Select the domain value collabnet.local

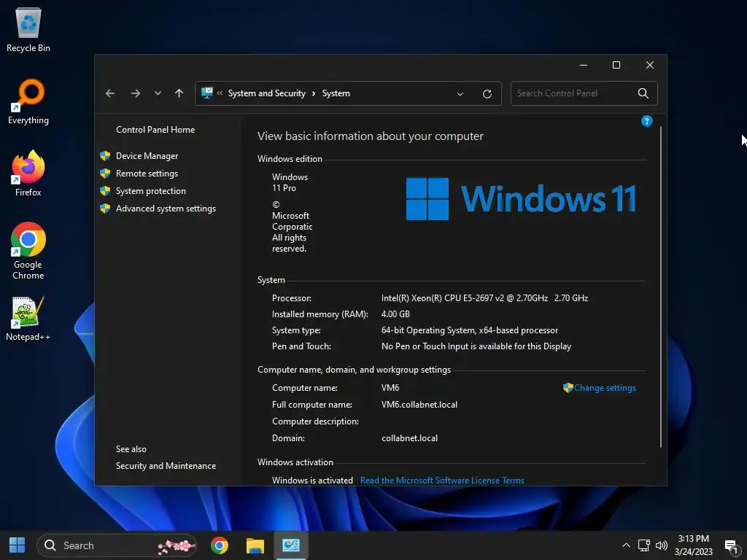click(x=409, y=438)
